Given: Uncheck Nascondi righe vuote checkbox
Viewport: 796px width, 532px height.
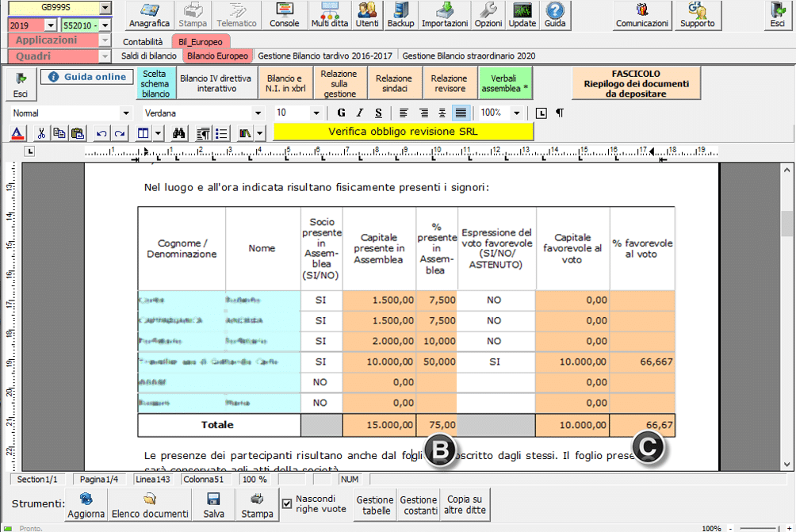Looking at the screenshot, I should tap(287, 503).
